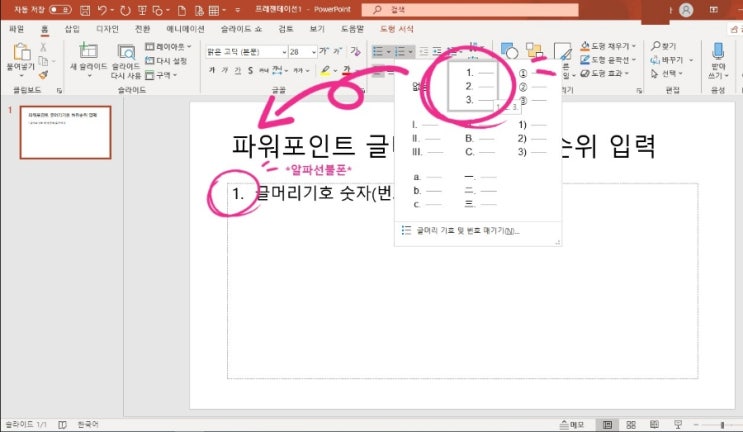743x432 pixels.
Task: Click the text highlight color pen
Action: tap(325, 70)
